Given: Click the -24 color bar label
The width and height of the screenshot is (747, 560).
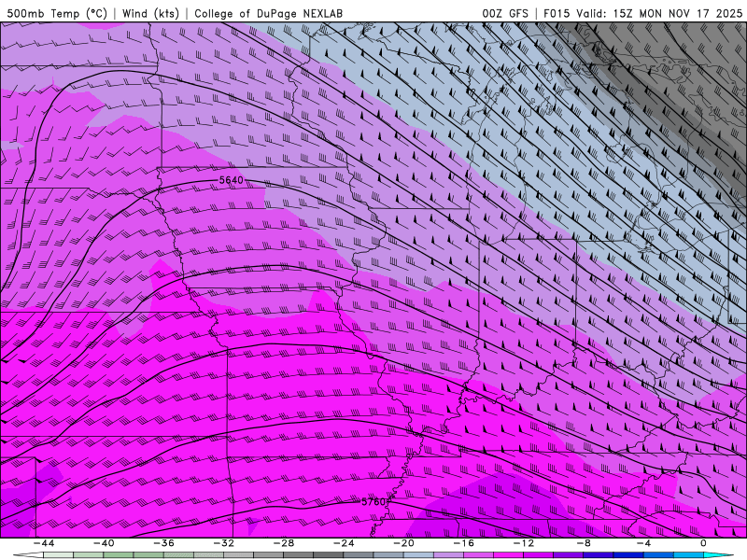Looking at the screenshot, I should pyautogui.click(x=344, y=543).
